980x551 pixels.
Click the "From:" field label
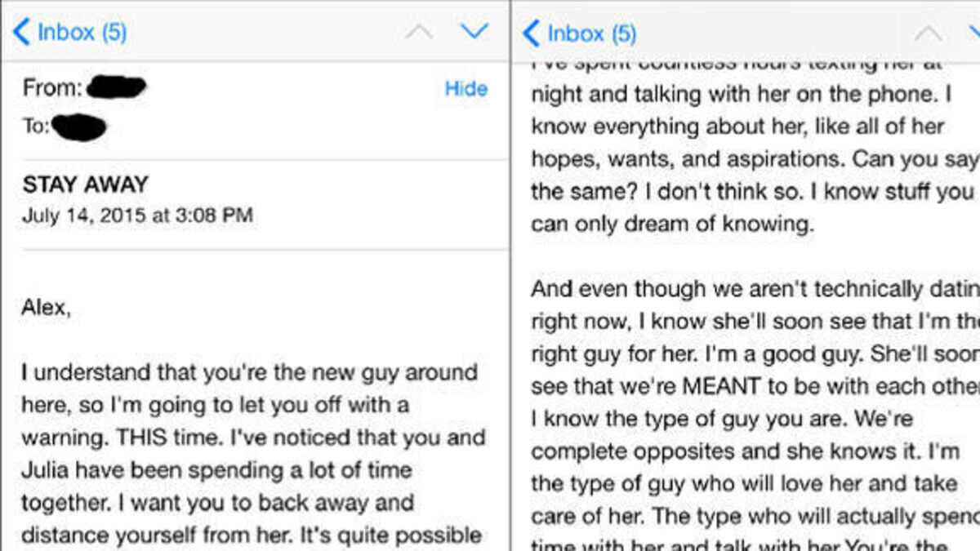[52, 87]
